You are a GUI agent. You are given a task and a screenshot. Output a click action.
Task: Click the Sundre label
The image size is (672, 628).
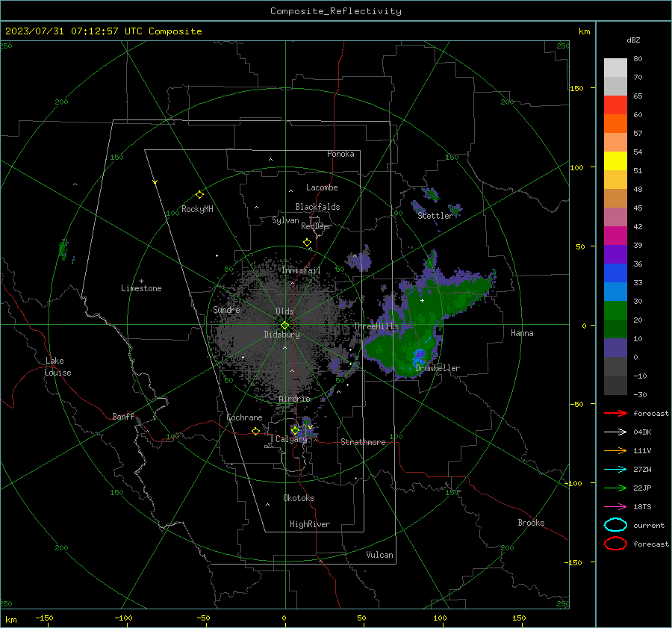pos(226,310)
